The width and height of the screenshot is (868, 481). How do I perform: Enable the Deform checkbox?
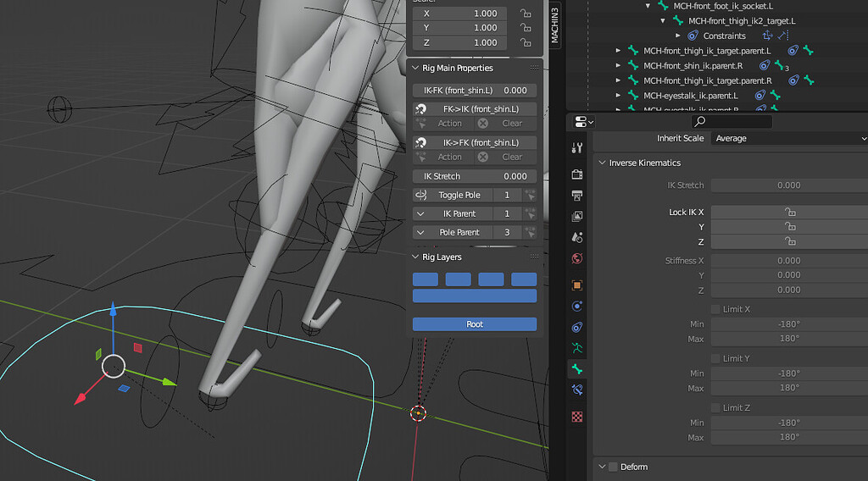(x=613, y=467)
